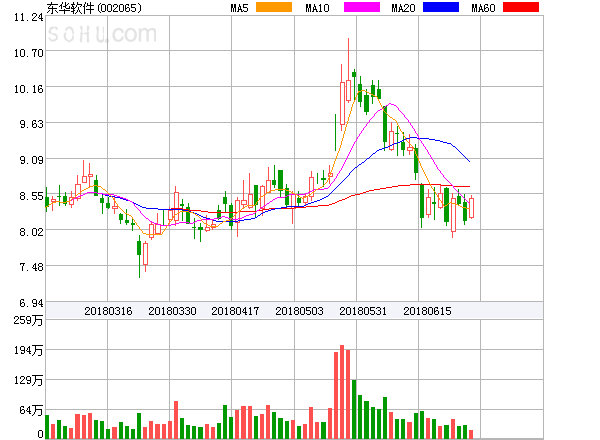The width and height of the screenshot is (600, 440).
Task: Click the 11.24 price axis label
Action: [29, 17]
